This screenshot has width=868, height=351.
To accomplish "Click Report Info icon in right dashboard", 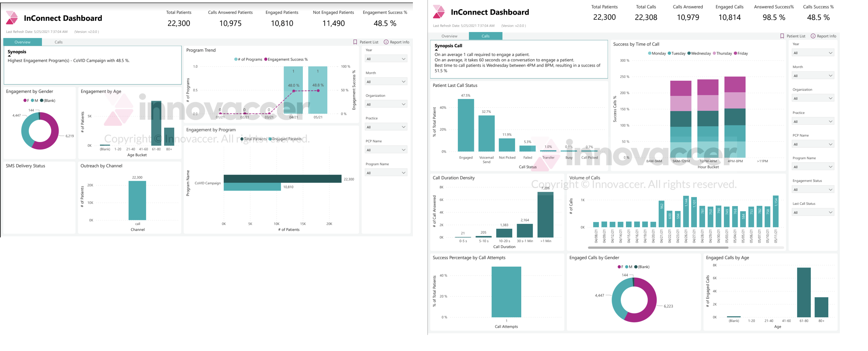I will [813, 36].
